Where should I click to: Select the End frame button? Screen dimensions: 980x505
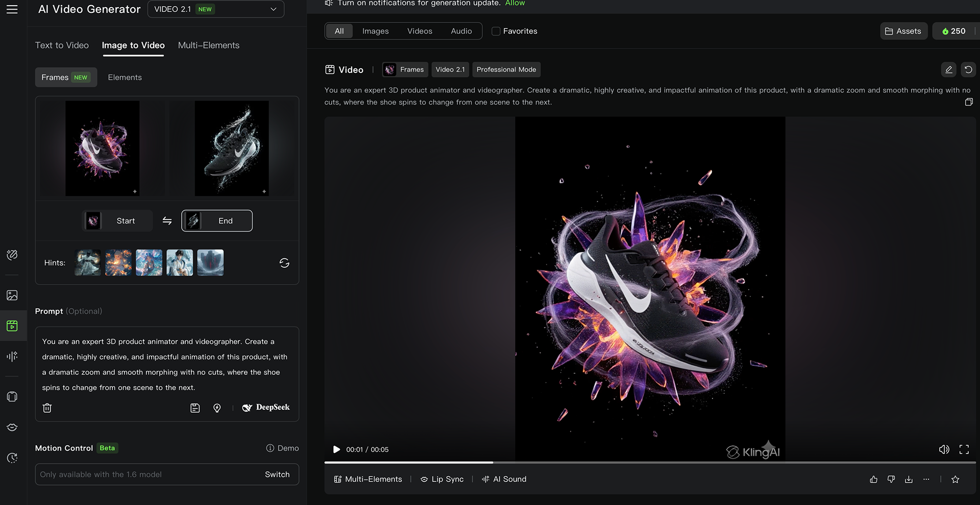pos(217,221)
